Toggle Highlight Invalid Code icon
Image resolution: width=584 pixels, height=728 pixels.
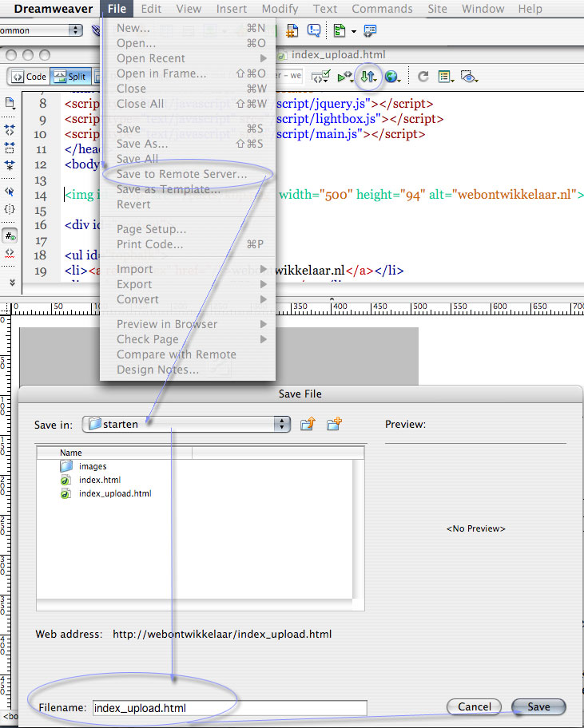(x=10, y=254)
